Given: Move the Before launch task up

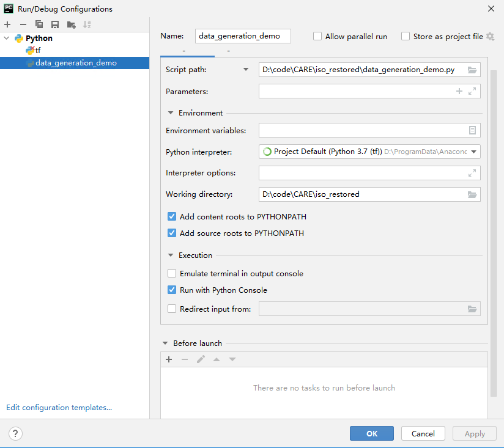Looking at the screenshot, I should (217, 359).
